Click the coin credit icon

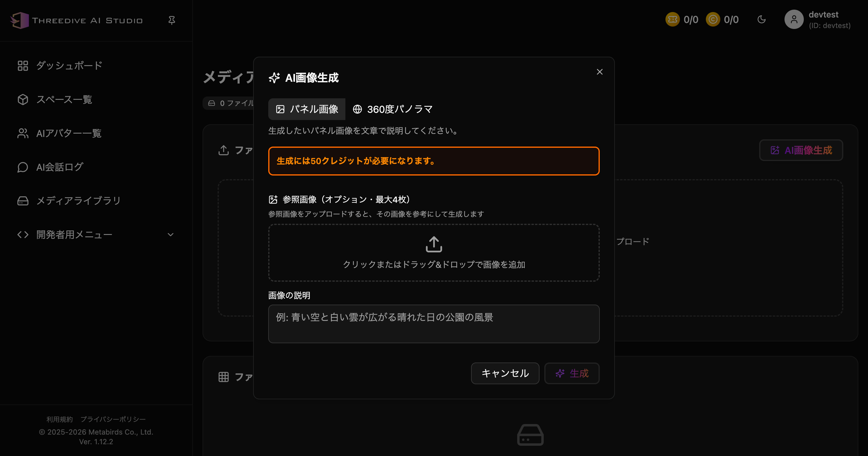pos(713,20)
